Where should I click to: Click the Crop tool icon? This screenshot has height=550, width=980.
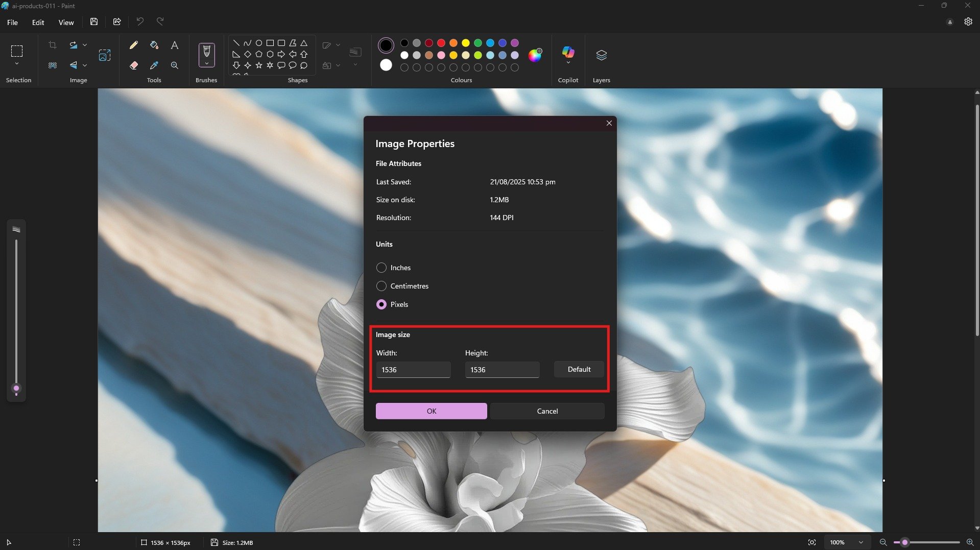click(x=53, y=45)
